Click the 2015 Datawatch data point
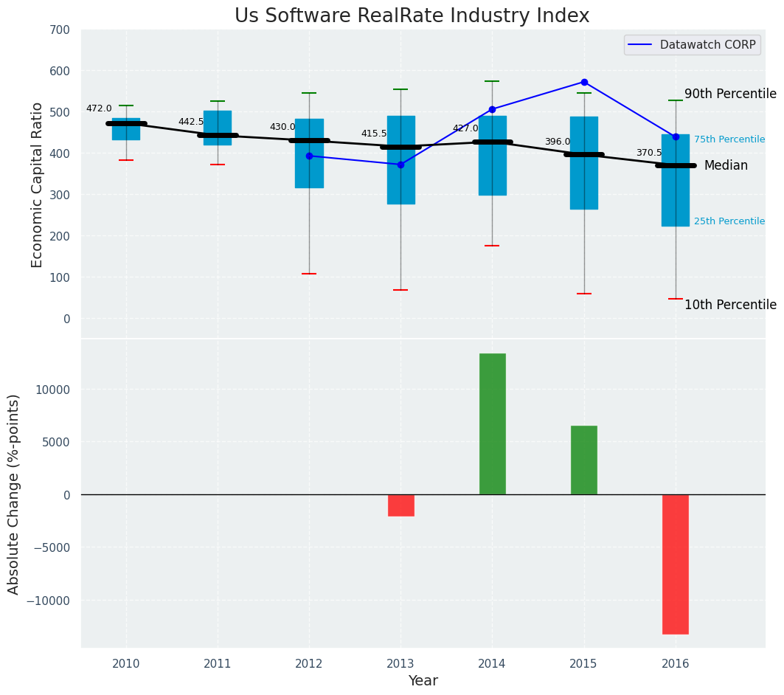The height and width of the screenshot is (695, 784). point(584,82)
